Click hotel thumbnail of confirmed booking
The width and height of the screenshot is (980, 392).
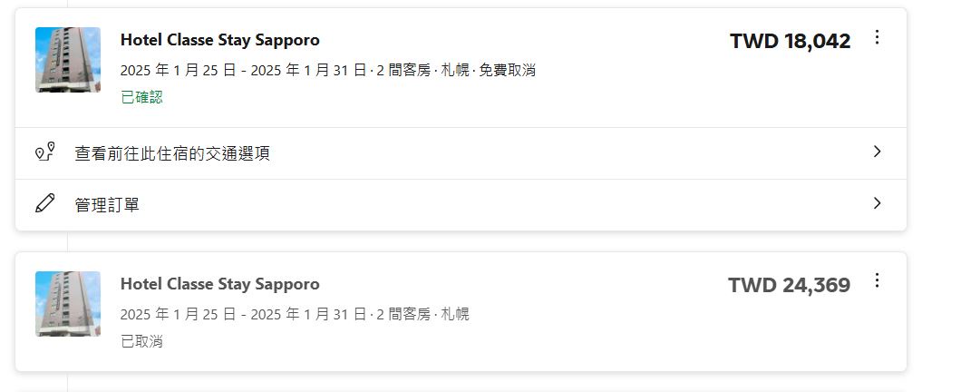click(x=68, y=60)
